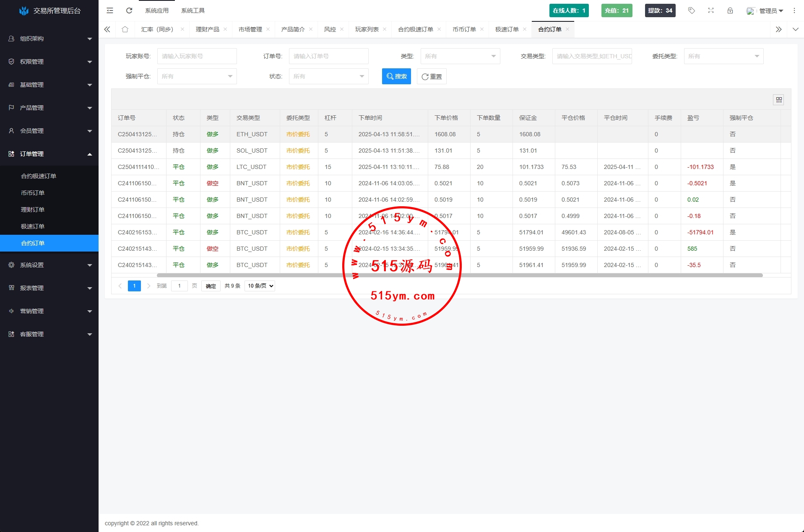Screen dimensions: 804x532
Task: Click the blue 搜索 button
Action: tap(396, 76)
